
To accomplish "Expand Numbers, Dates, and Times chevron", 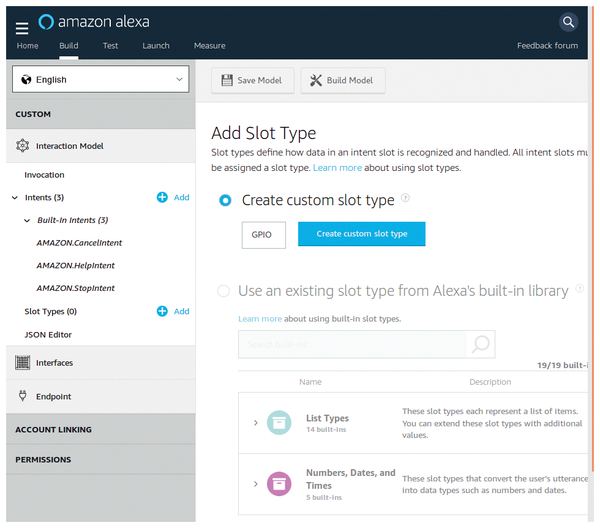I will pos(256,484).
